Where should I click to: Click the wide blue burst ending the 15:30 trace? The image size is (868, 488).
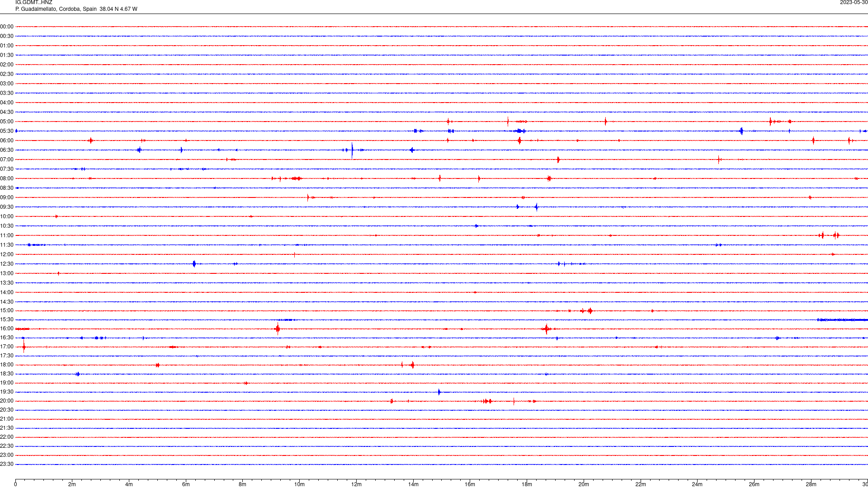[842, 320]
